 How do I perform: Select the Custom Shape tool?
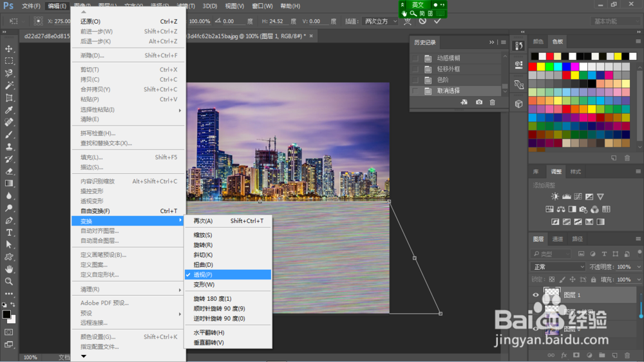pyautogui.click(x=8, y=257)
